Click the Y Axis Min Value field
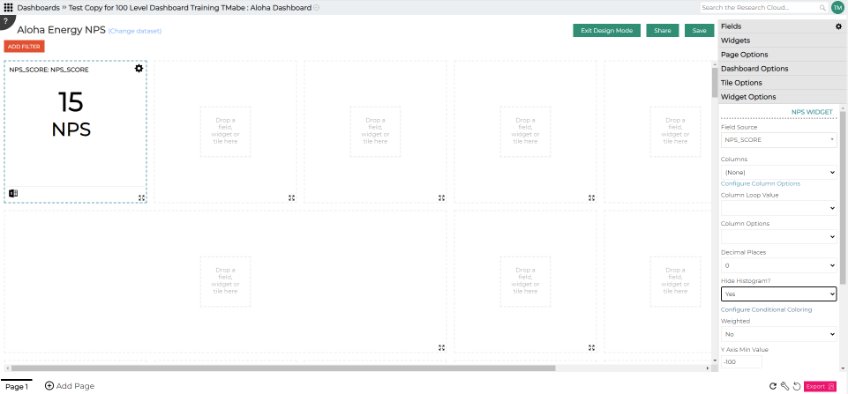 [x=741, y=362]
